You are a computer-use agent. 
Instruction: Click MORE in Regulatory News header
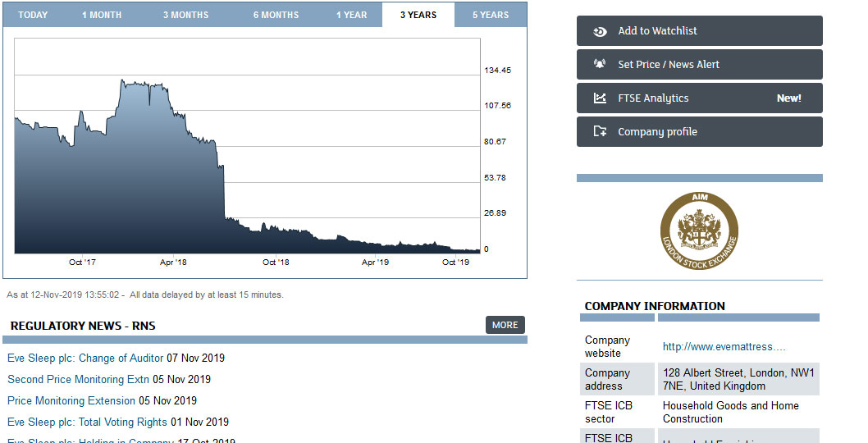pyautogui.click(x=505, y=325)
